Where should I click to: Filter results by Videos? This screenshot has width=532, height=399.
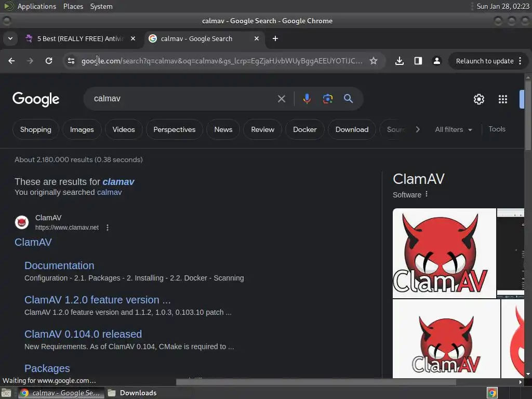124,129
